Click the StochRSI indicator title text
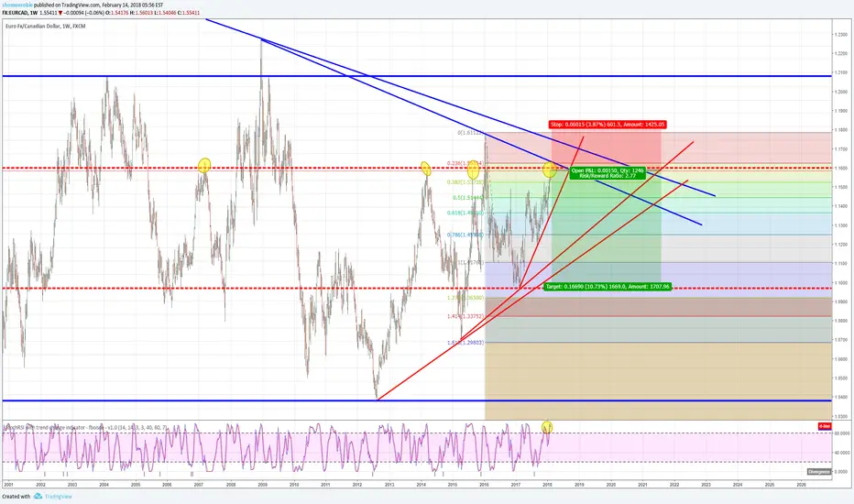 click(85, 428)
